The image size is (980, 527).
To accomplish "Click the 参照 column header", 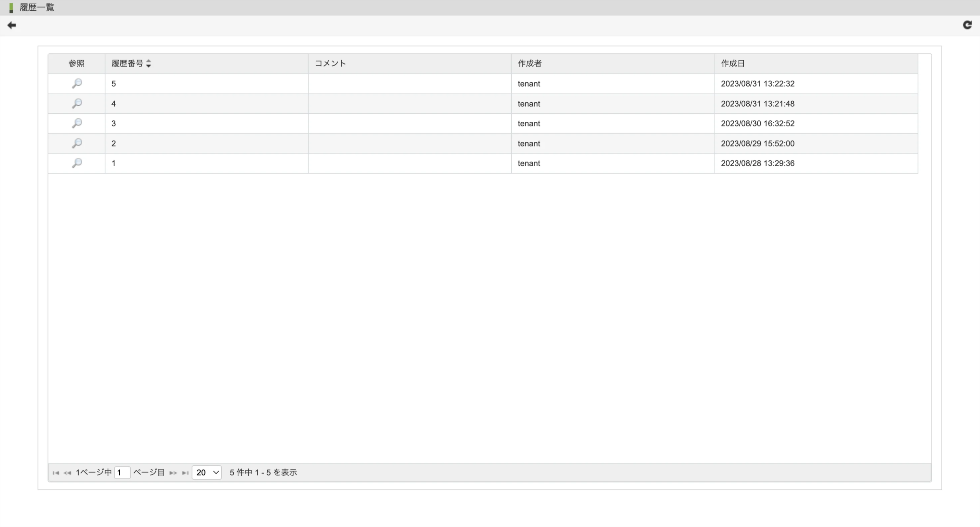I will (x=77, y=64).
